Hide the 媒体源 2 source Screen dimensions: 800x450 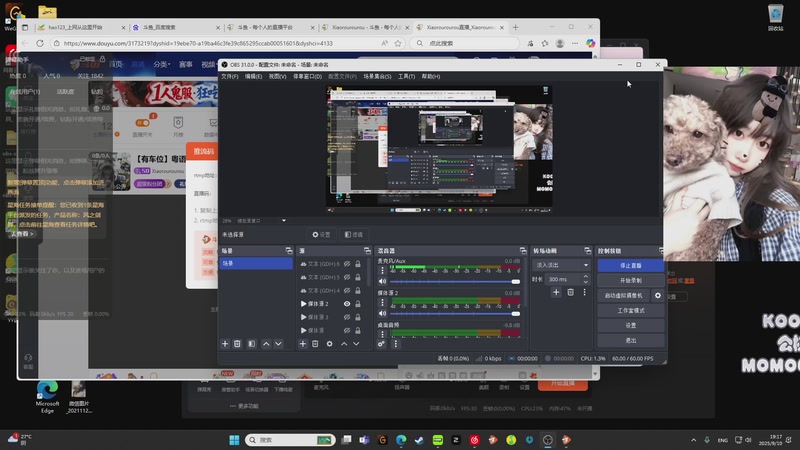[347, 304]
